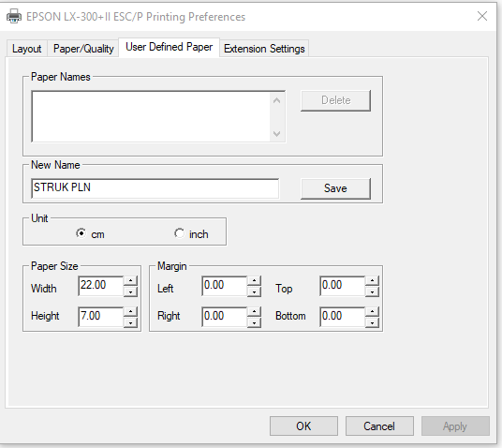This screenshot has height=448, width=502.
Task: Switch to the Layout tab
Action: (x=27, y=49)
